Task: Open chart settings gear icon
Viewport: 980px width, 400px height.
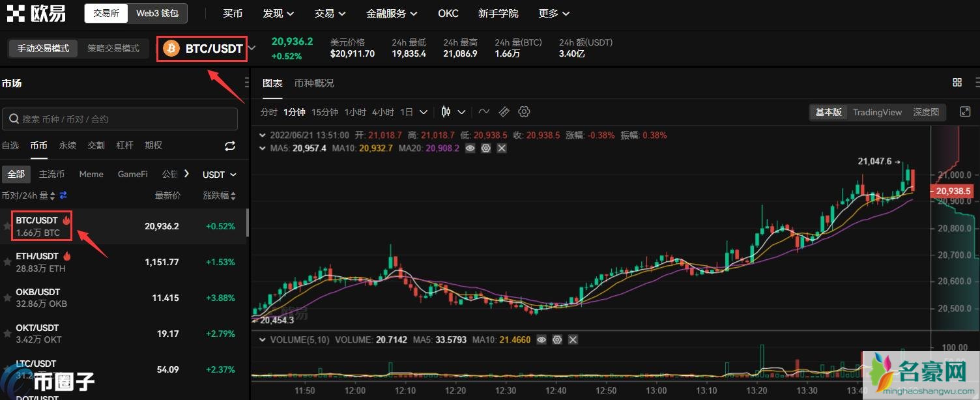Action: [x=524, y=112]
